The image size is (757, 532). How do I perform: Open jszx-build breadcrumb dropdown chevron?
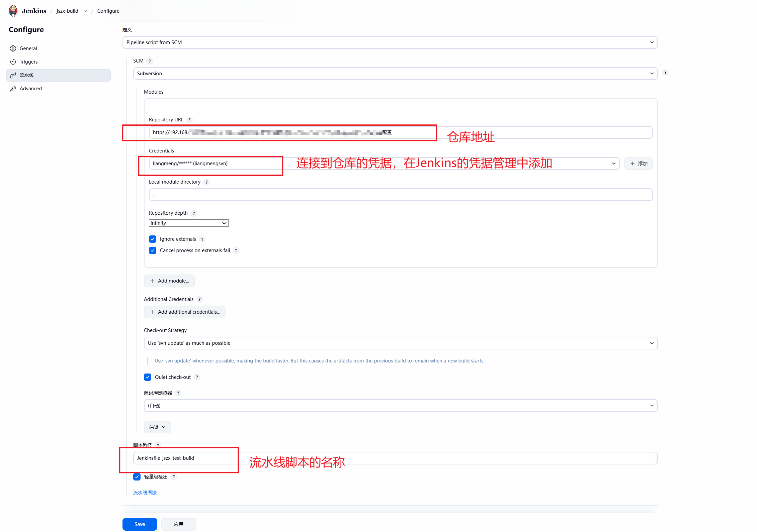pos(85,11)
